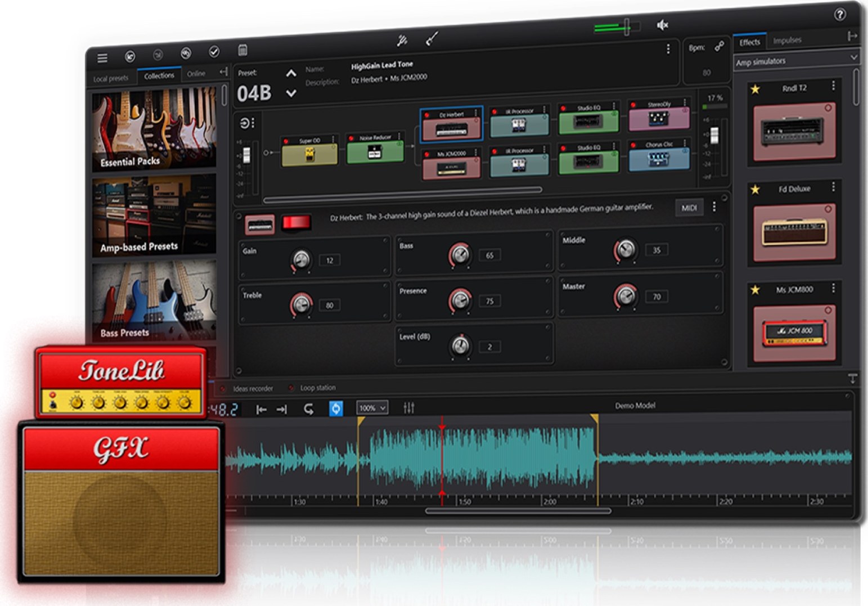
Task: Toggle favorite star on Ms JCM800
Action: point(755,290)
